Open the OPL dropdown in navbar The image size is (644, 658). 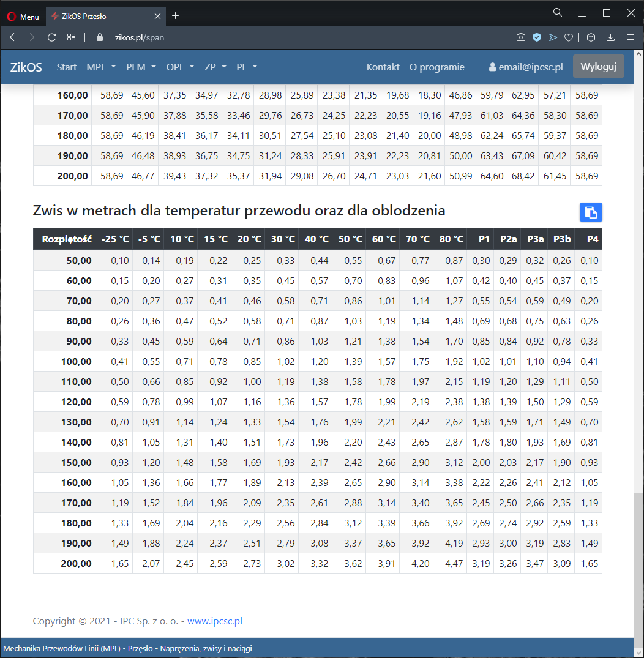pyautogui.click(x=180, y=67)
